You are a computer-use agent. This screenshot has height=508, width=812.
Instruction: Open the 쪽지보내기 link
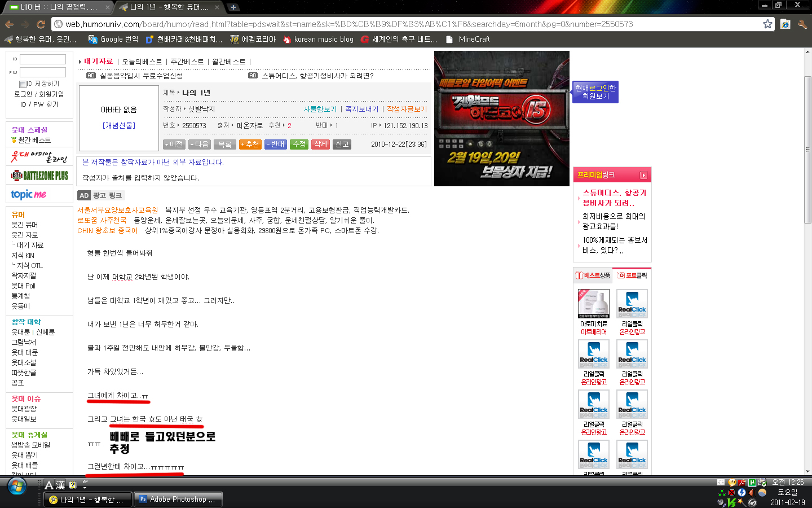[361, 109]
